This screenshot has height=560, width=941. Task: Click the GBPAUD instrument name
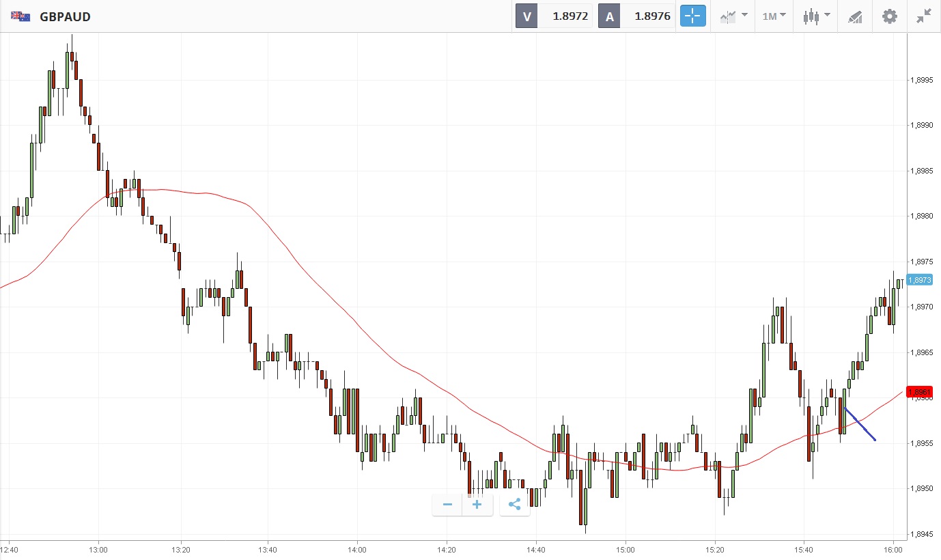[x=66, y=16]
